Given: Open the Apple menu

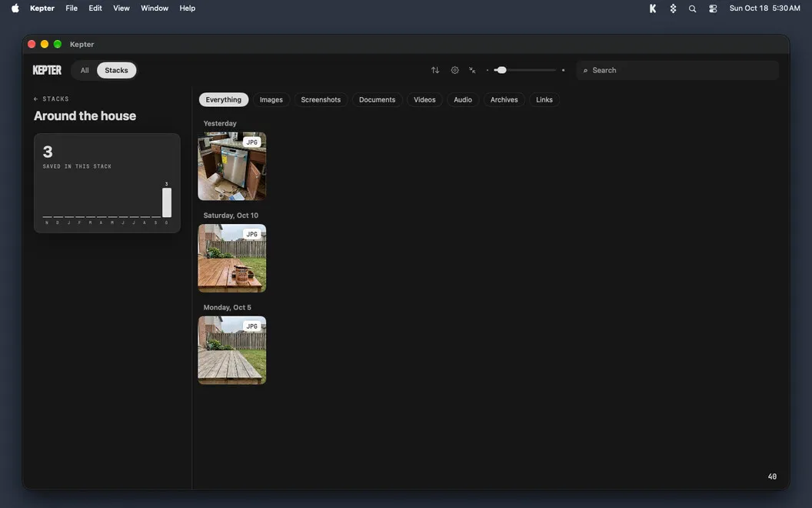Looking at the screenshot, I should pyautogui.click(x=15, y=8).
